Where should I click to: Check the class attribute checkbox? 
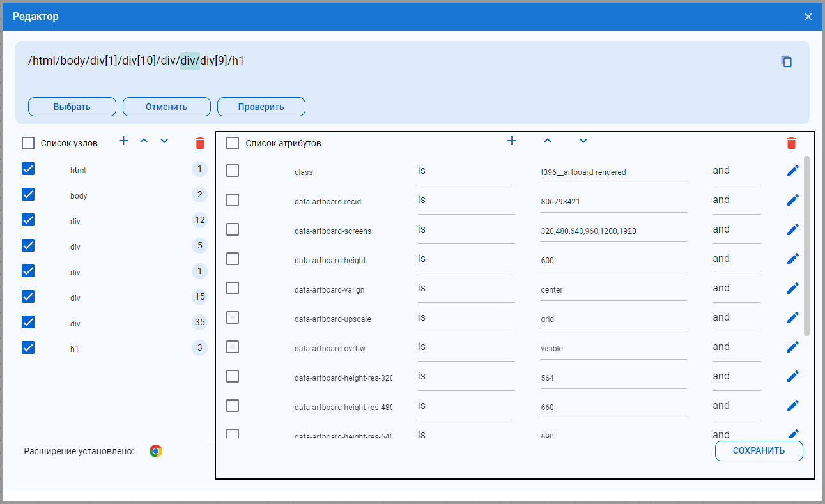click(233, 171)
